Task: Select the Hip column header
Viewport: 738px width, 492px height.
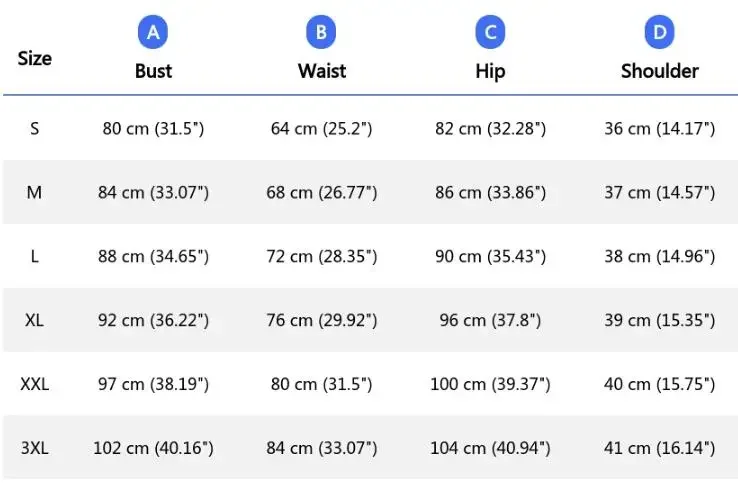Action: [490, 71]
